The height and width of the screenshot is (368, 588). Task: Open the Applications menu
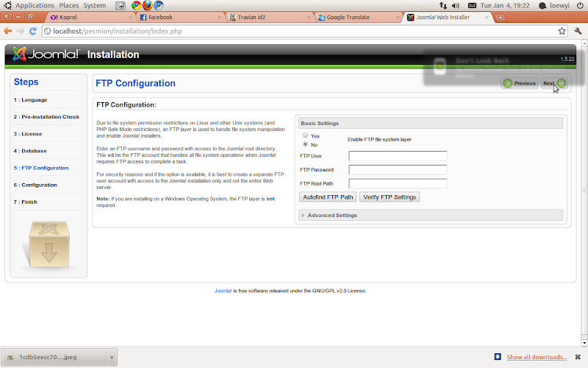click(35, 6)
